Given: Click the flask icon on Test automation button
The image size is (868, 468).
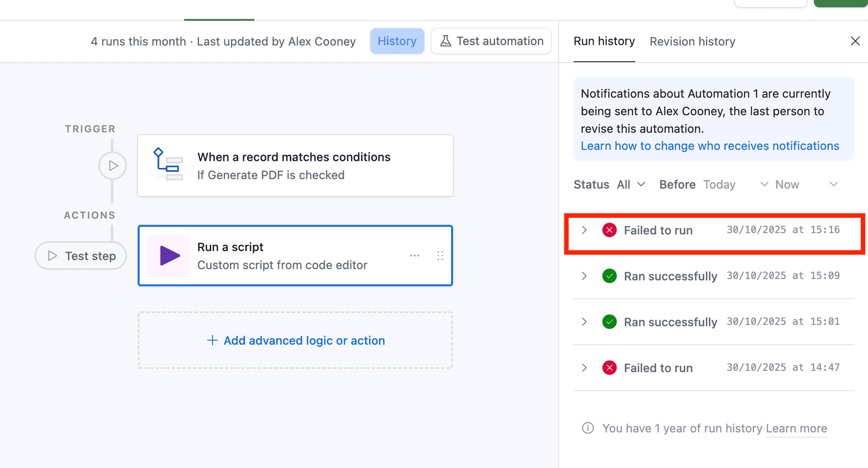Looking at the screenshot, I should pyautogui.click(x=446, y=41).
